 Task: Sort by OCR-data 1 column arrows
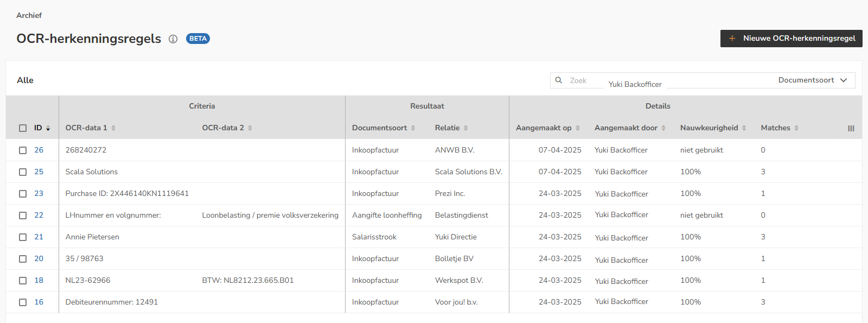tap(113, 128)
